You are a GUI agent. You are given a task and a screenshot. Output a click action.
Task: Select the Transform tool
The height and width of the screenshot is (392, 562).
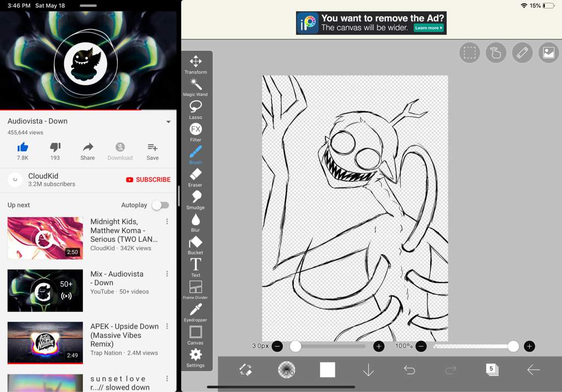pos(196,65)
